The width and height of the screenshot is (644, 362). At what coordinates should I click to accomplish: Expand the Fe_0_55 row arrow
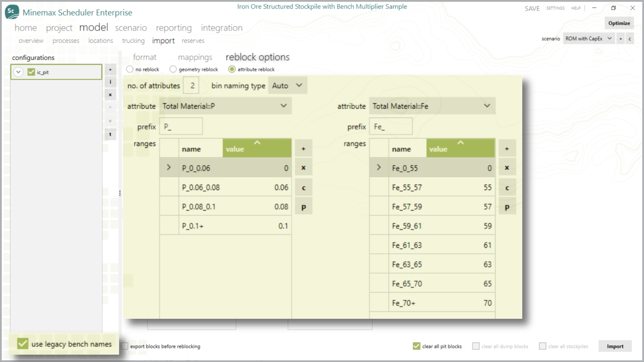379,167
